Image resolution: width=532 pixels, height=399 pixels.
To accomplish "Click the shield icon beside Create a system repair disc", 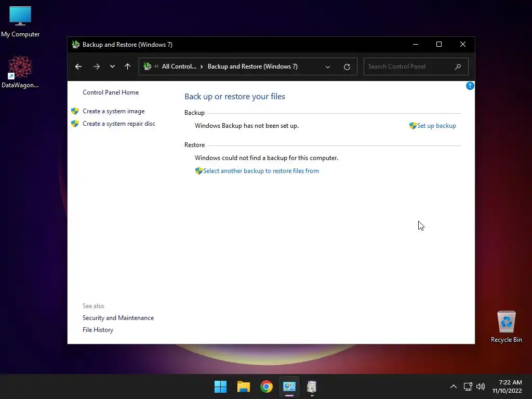I will coord(75,124).
